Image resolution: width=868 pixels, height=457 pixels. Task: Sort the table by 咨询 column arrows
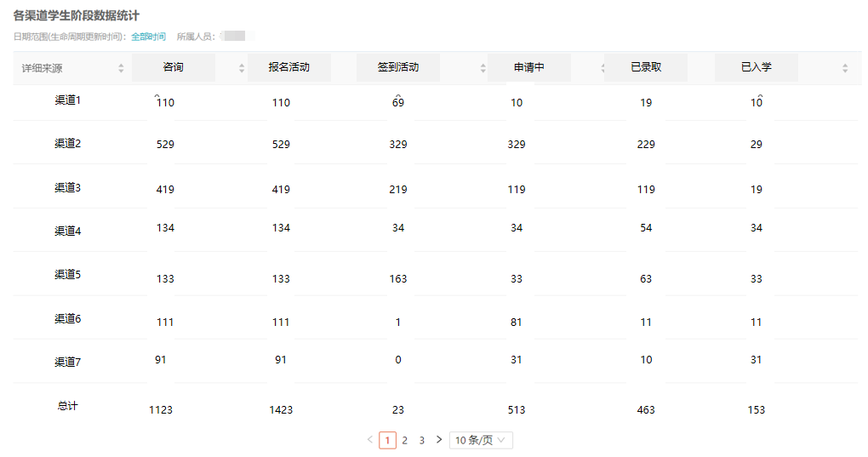coord(242,68)
